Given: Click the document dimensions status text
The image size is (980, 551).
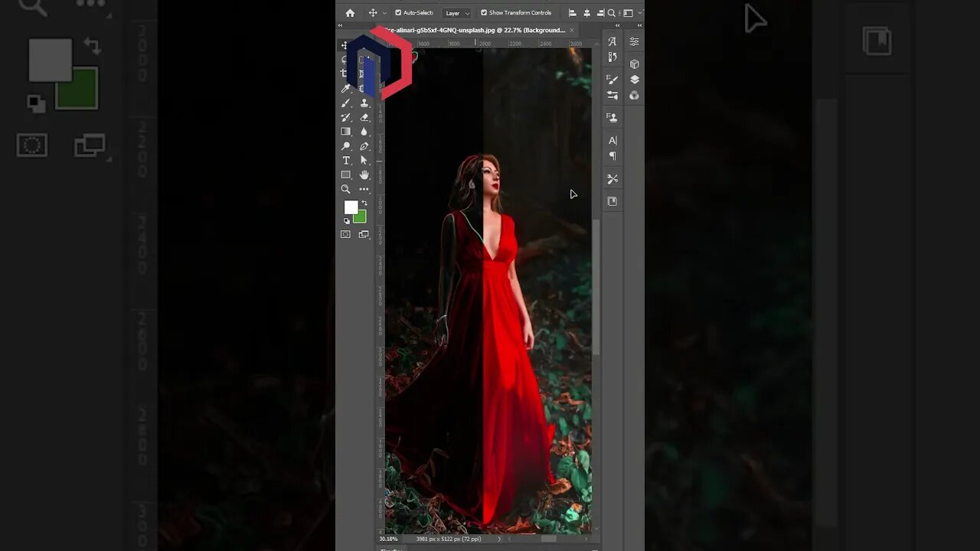Looking at the screenshot, I should pos(448,539).
